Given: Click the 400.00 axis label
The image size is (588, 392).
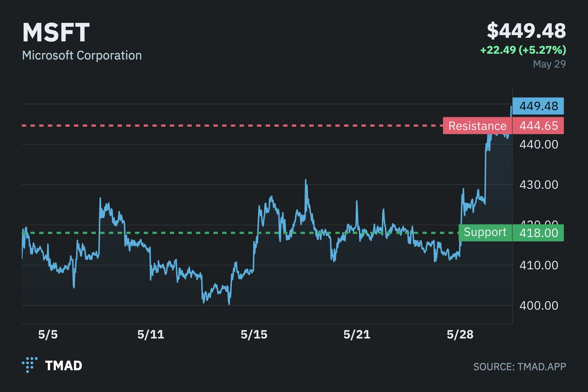Looking at the screenshot, I should [538, 305].
